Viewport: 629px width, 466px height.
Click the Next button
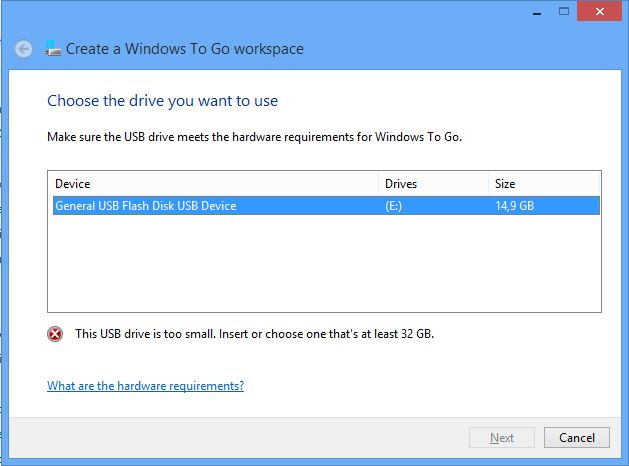pos(502,438)
